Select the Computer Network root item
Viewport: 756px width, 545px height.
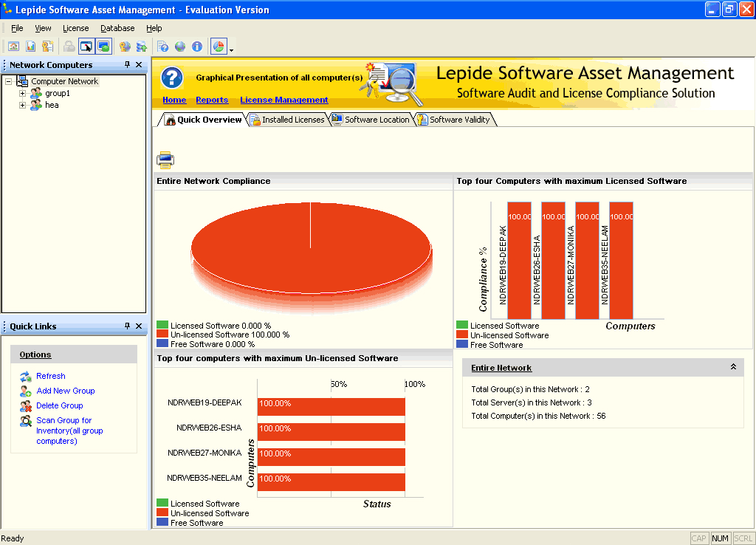[65, 81]
